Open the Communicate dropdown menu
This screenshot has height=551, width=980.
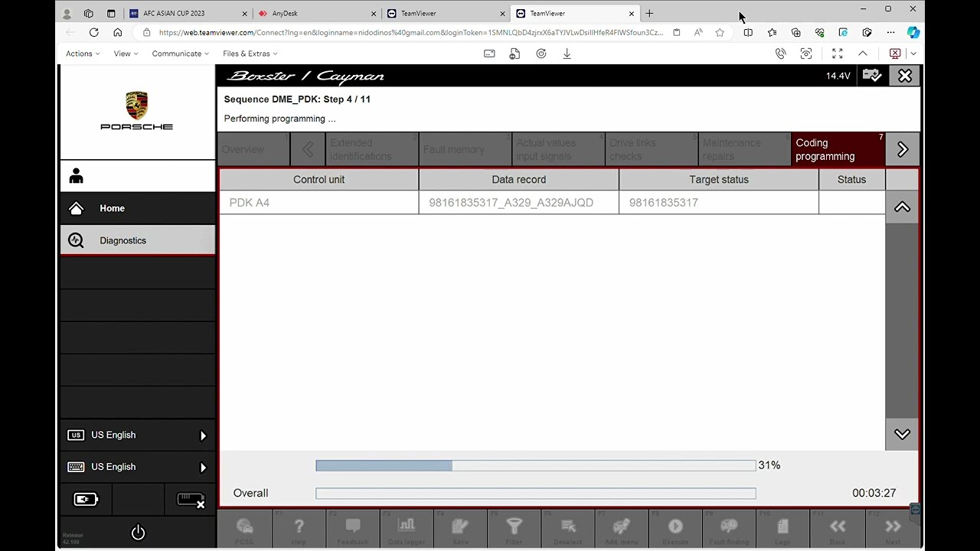pyautogui.click(x=180, y=54)
